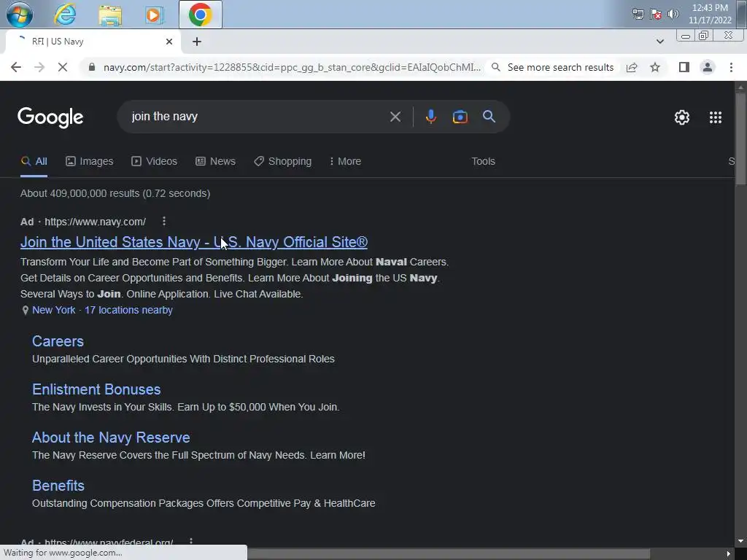The height and width of the screenshot is (560, 747).
Task: Click the vertical scrollbar down arrow
Action: coord(740,541)
